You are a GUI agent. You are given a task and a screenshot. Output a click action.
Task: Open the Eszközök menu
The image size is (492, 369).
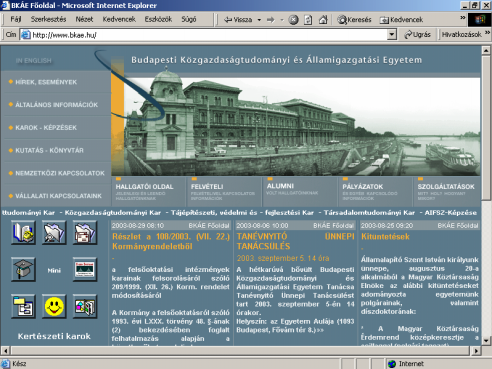click(158, 19)
